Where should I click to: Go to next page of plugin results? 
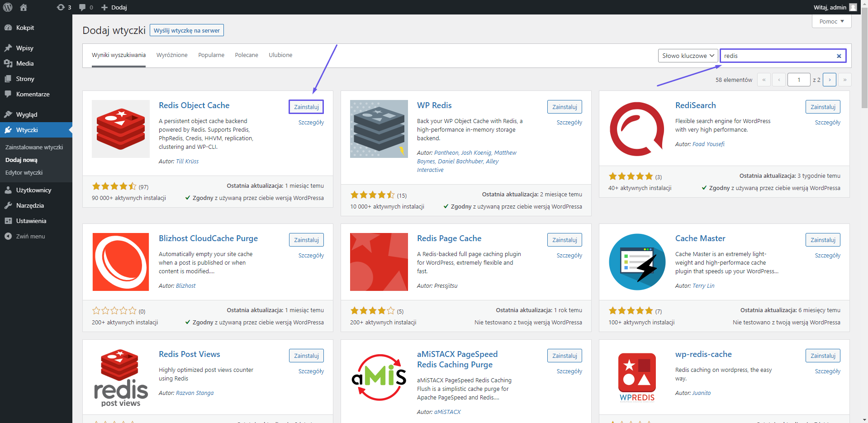(x=829, y=80)
